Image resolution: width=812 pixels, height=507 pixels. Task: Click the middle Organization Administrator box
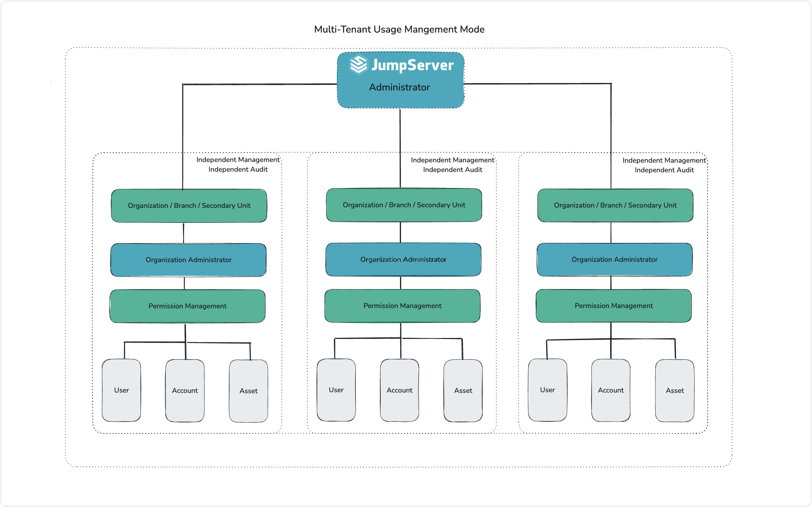tap(403, 259)
